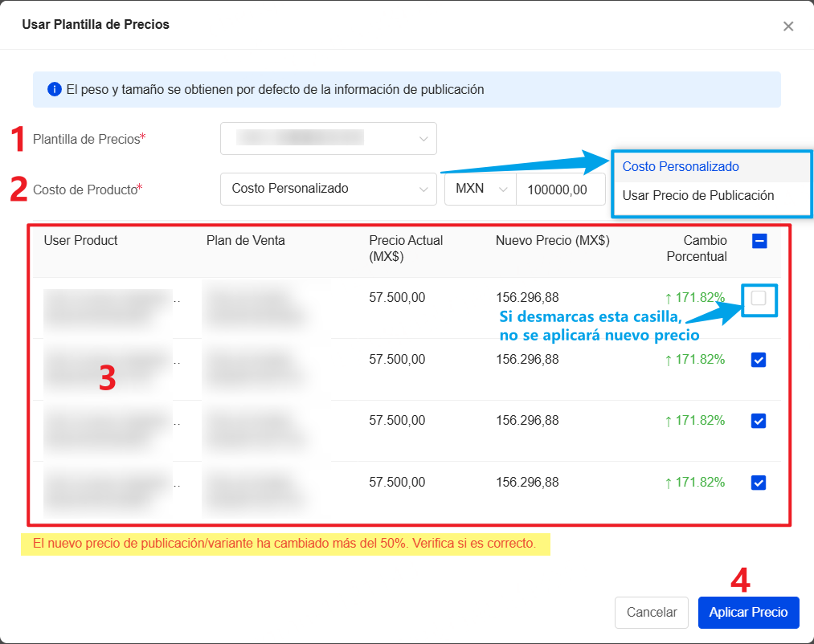814x644 pixels.
Task: Click the fourth row's 171.82% change value
Action: point(694,482)
